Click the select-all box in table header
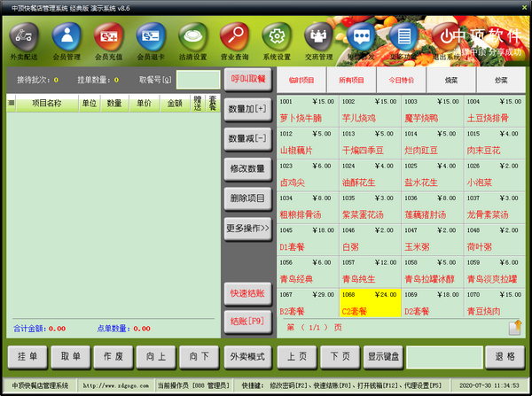 tap(12, 103)
